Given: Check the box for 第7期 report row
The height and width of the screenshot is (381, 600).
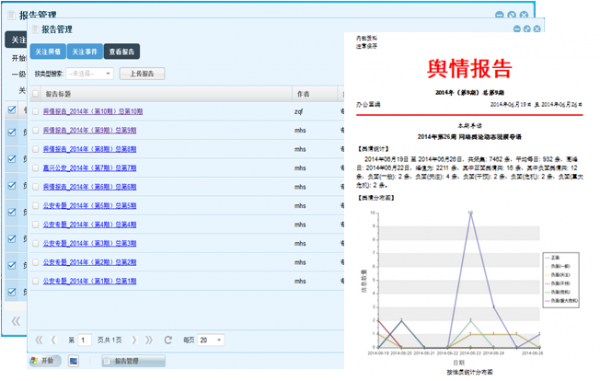Looking at the screenshot, I should [x=36, y=168].
